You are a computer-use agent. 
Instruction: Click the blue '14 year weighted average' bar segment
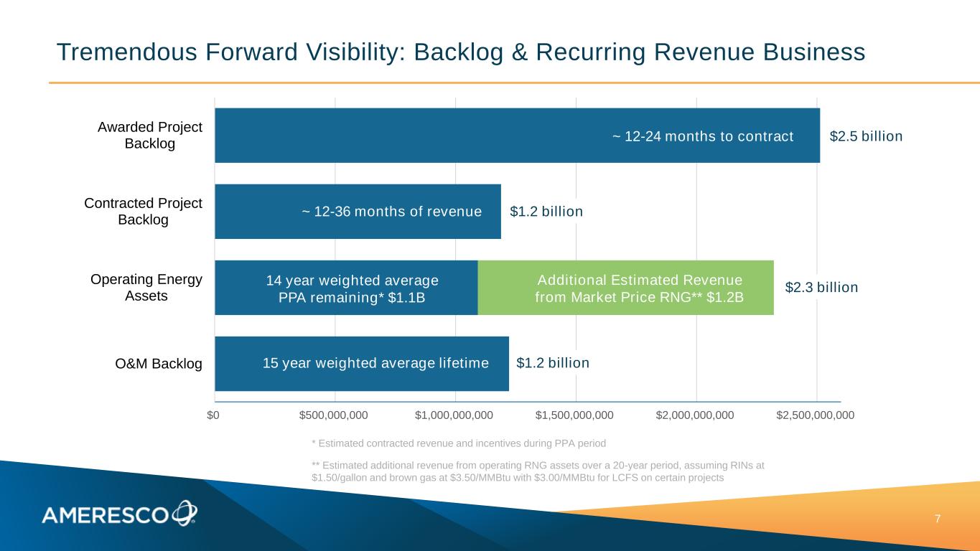[346, 288]
